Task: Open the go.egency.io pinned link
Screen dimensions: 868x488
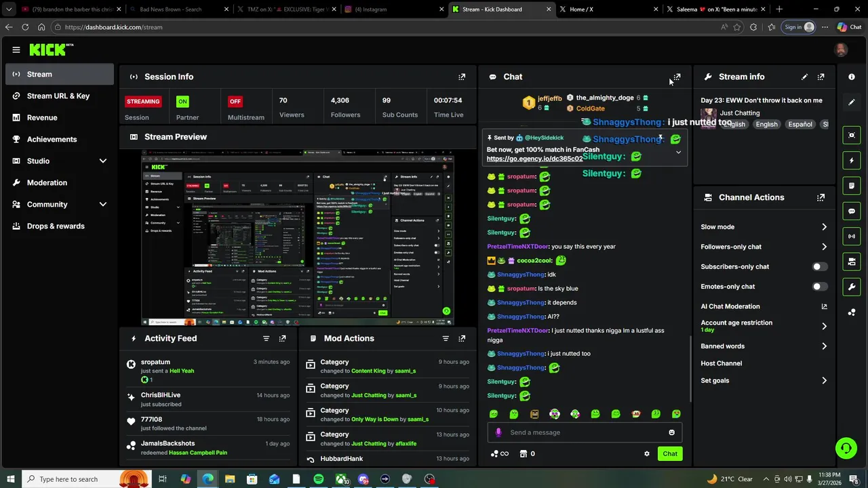Action: click(x=534, y=159)
